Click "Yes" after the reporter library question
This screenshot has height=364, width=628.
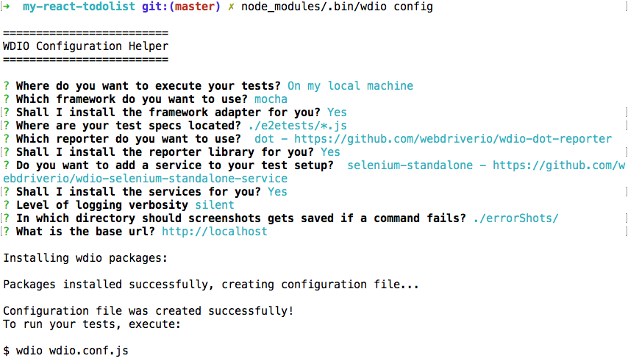(330, 152)
